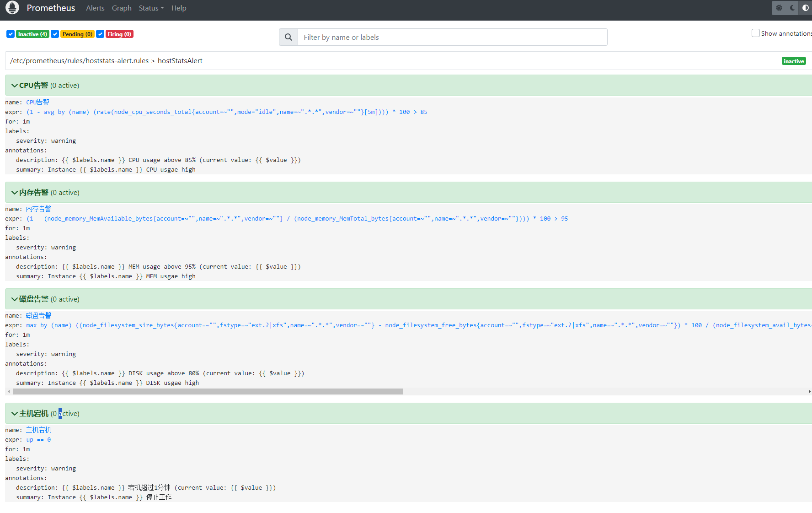Uncheck the Inactive (4) filter checkbox
Viewport: 812px width, 513px height.
point(11,34)
